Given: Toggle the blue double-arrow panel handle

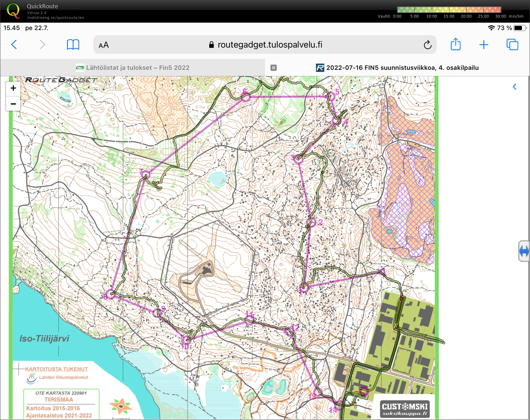Looking at the screenshot, I should (524, 251).
